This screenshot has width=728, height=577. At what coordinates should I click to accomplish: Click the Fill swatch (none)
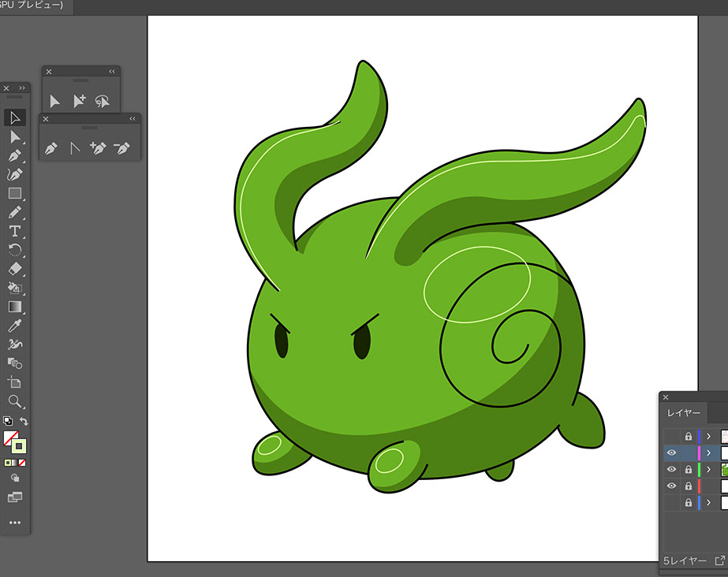click(x=11, y=438)
